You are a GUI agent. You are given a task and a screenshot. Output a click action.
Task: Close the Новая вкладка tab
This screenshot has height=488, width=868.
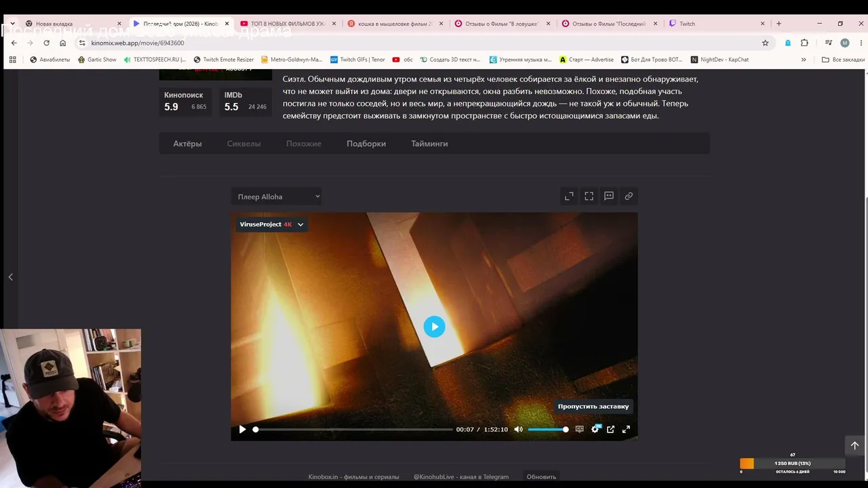tap(119, 24)
